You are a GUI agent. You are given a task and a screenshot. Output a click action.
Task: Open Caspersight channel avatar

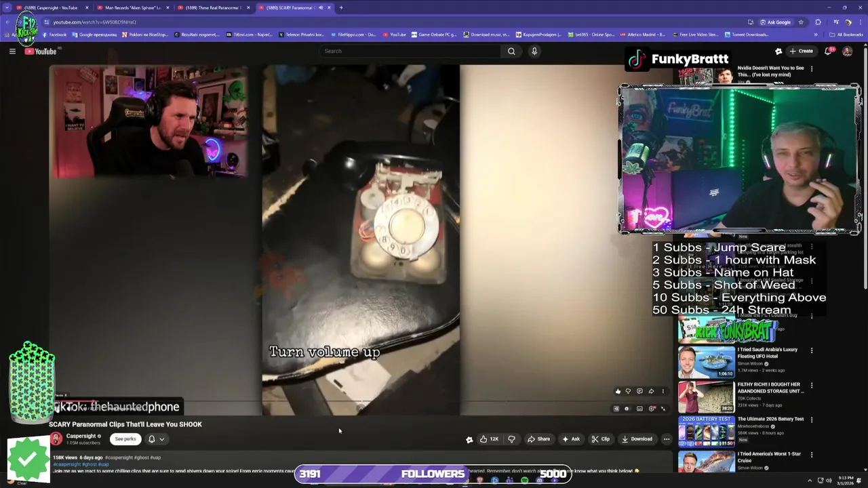pyautogui.click(x=56, y=439)
